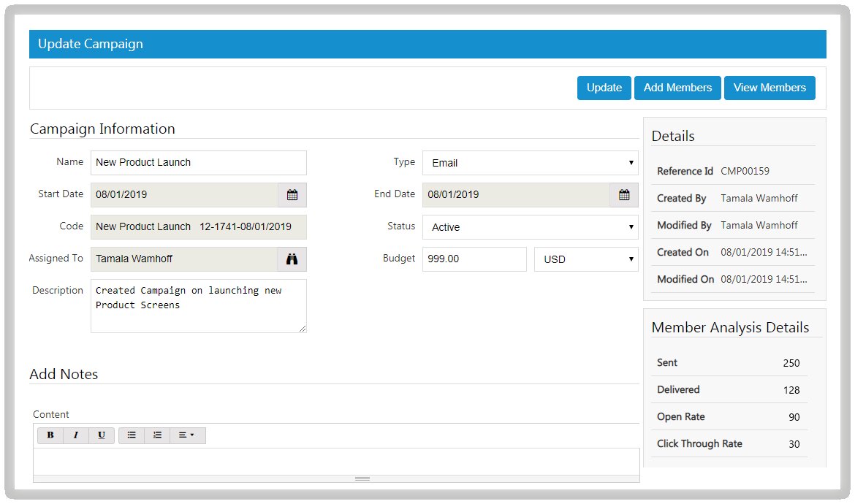The height and width of the screenshot is (504, 855).
Task: Open the Start Date calendar picker
Action: (x=292, y=195)
